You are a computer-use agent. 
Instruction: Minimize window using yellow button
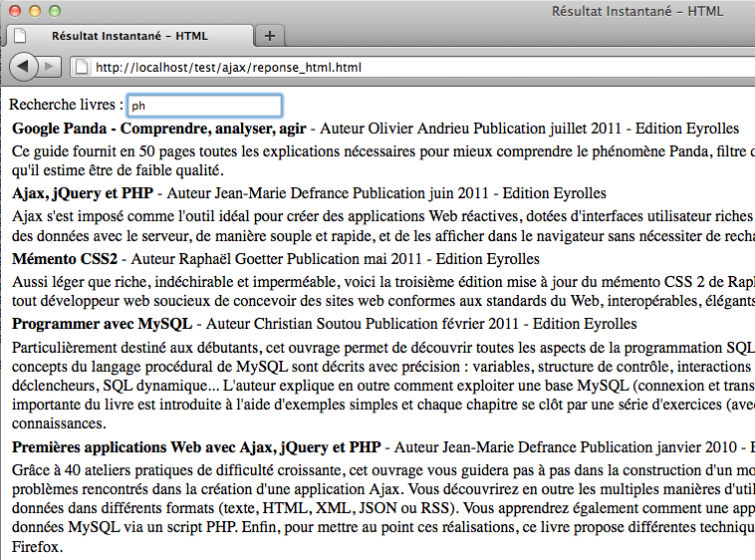[34, 11]
